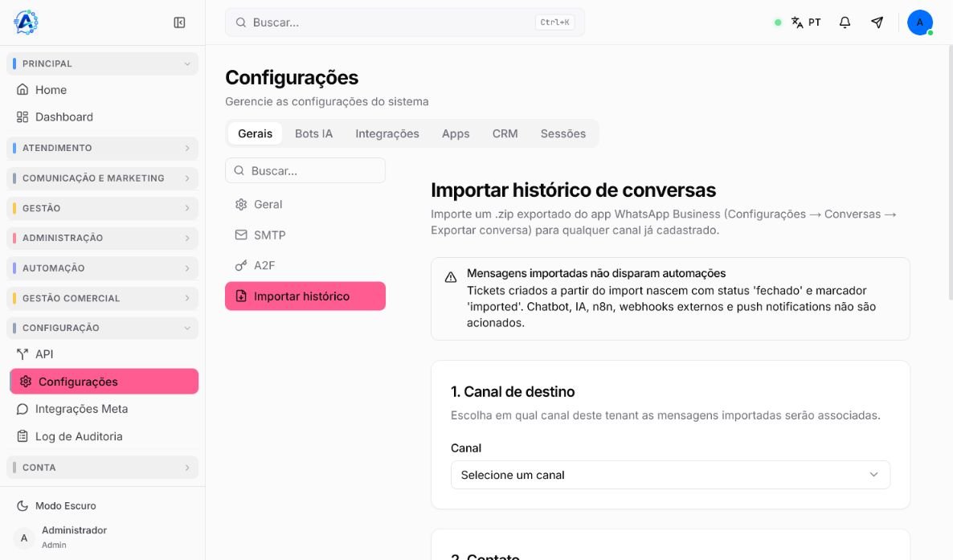The height and width of the screenshot is (560, 953).
Task: Click 'Mensagens importadas não disparam automações' text
Action: coord(596,274)
